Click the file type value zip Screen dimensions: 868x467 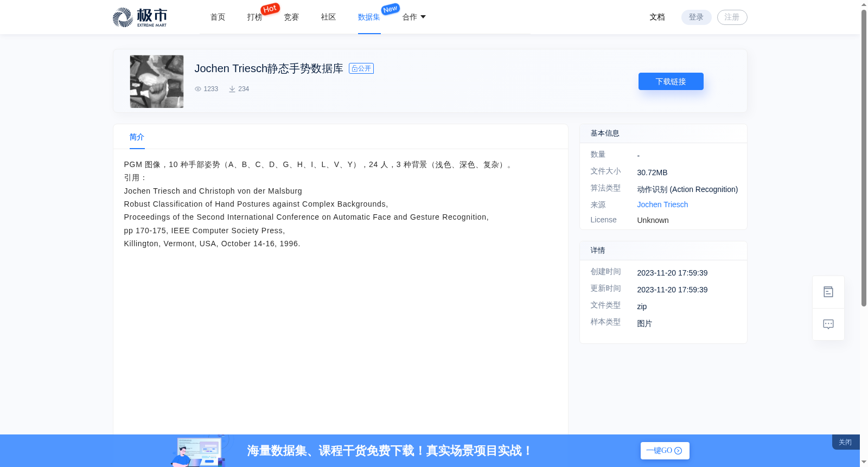[x=642, y=306]
